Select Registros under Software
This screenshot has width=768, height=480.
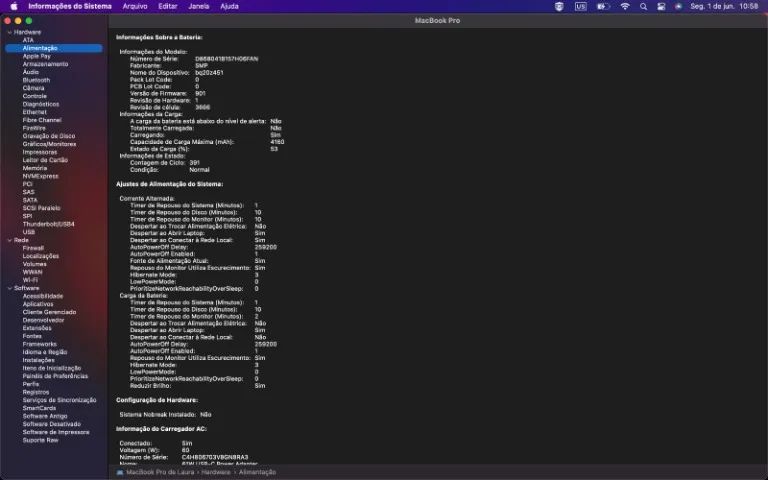pos(35,392)
